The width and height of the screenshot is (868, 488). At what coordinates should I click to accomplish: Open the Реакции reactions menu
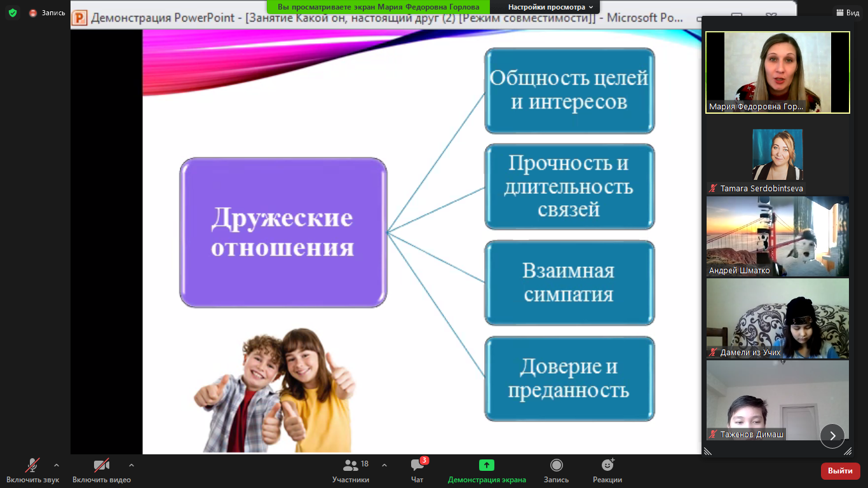pyautogui.click(x=607, y=471)
